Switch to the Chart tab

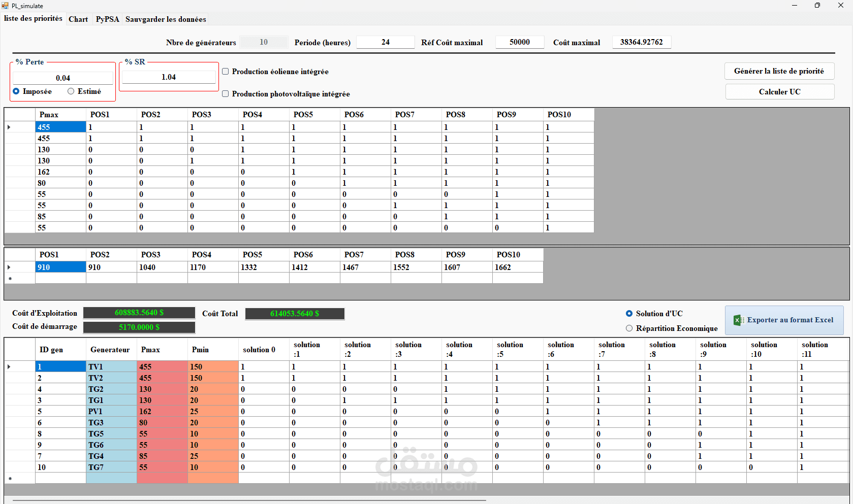[78, 19]
